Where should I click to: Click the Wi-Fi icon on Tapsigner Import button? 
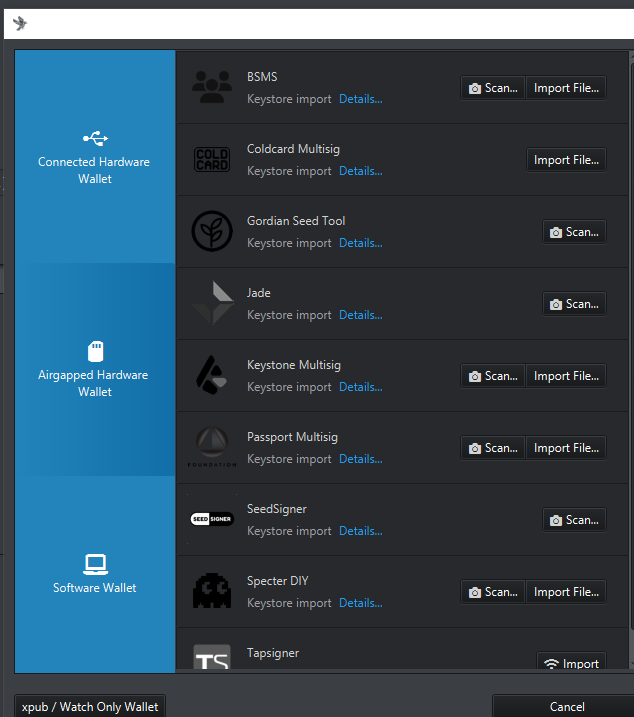pos(552,663)
